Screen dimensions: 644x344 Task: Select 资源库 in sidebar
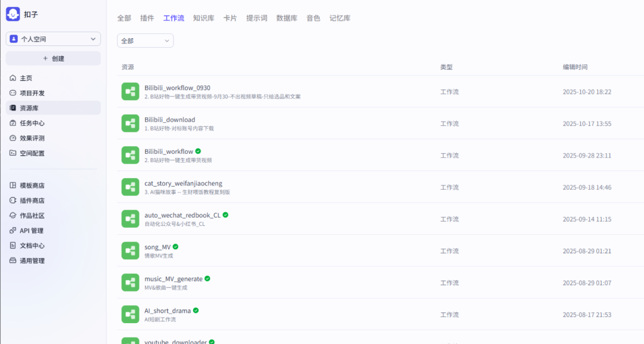[54, 108]
